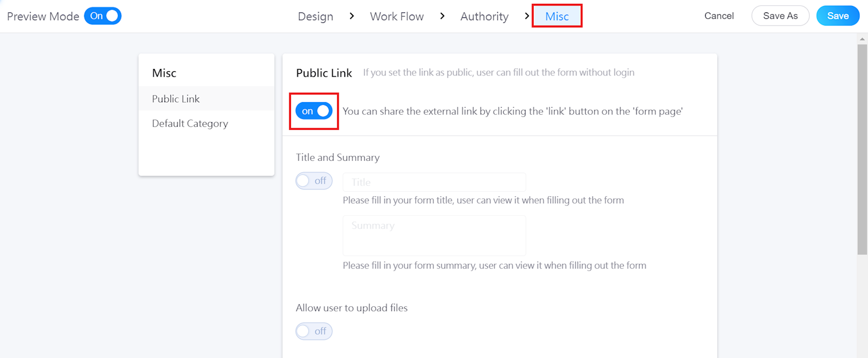Click the Save As button

(x=780, y=16)
